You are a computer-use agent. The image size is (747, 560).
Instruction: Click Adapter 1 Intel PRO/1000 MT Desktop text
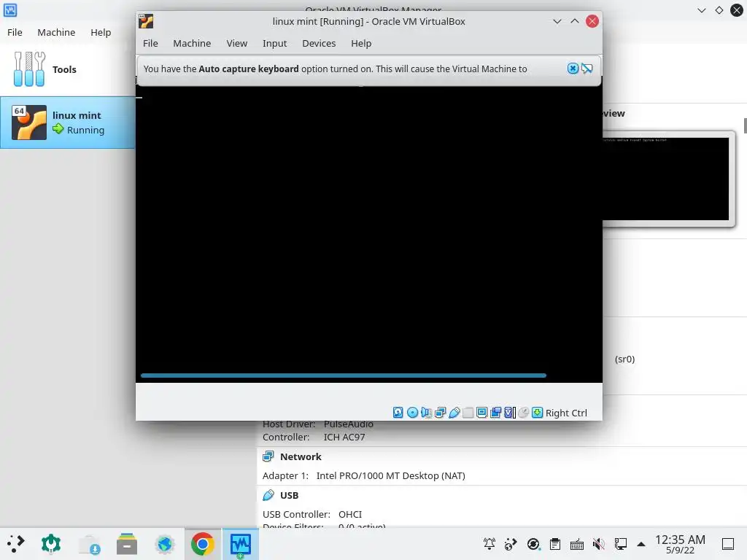pos(363,475)
